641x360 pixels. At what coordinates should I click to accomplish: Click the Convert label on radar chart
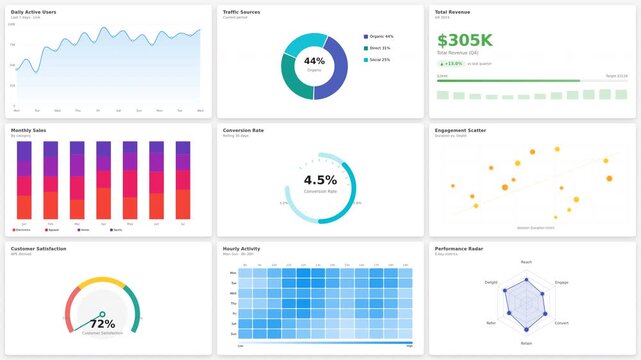[x=561, y=323]
